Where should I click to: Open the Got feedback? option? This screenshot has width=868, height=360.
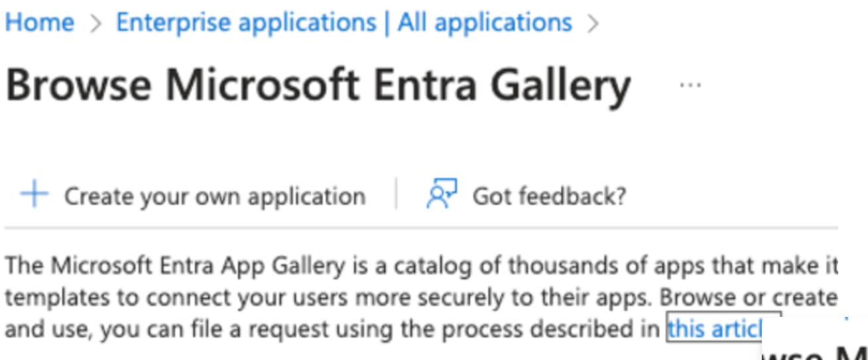(x=549, y=196)
